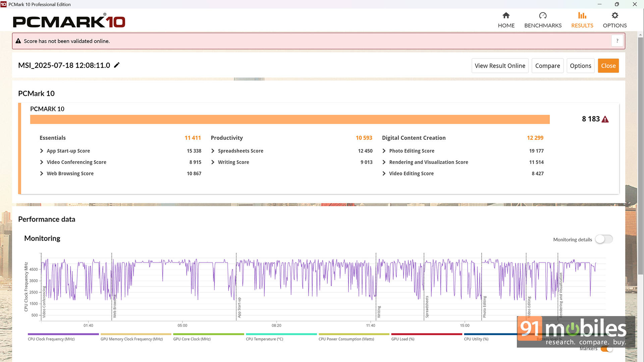Select CPU Temperature legend swatch
Viewport: 644px width, 362px height.
[x=281, y=334]
